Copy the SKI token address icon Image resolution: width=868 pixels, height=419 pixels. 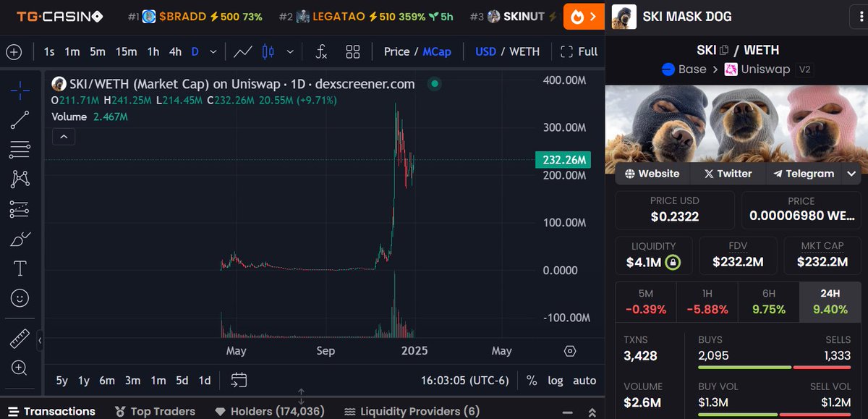coord(724,50)
